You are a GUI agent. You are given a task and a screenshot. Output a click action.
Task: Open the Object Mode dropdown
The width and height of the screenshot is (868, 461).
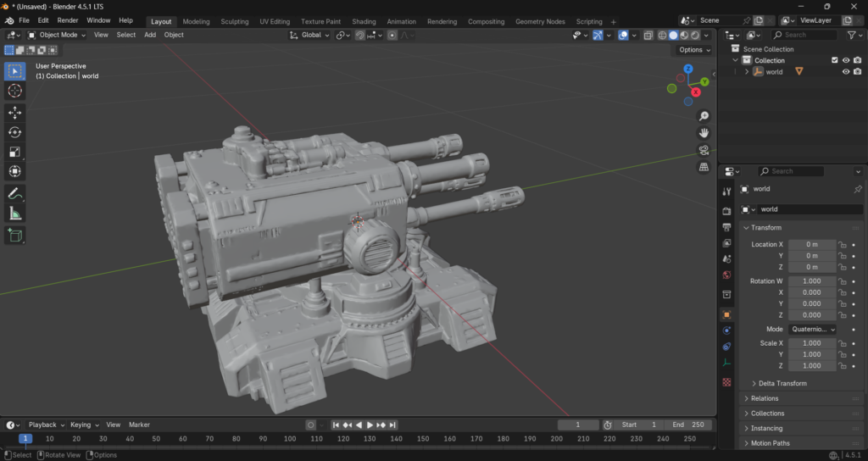(57, 35)
